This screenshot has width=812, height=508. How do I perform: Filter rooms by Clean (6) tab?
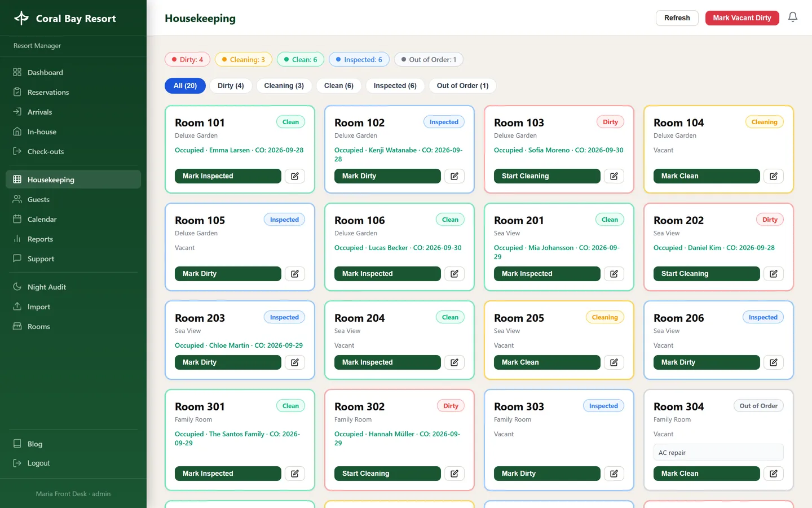339,86
